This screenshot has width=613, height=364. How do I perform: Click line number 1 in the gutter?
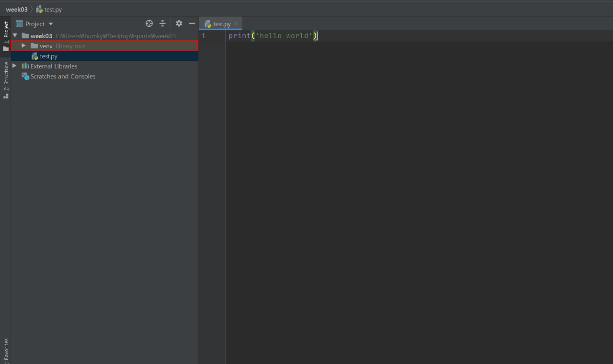click(204, 36)
